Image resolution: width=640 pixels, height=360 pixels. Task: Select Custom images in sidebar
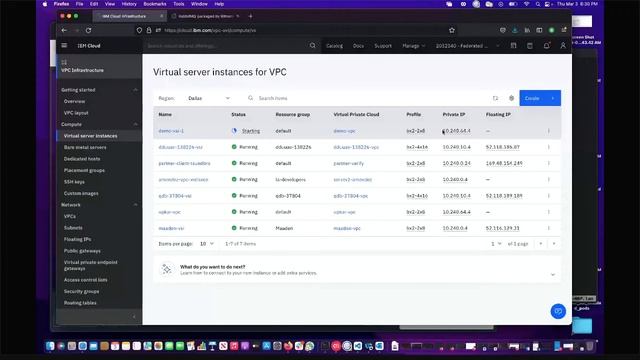81,193
